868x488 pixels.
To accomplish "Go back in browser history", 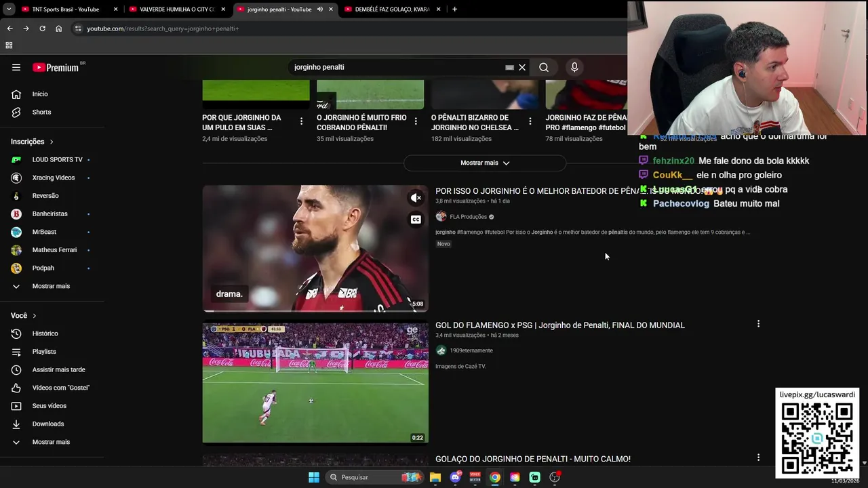I will click(9, 28).
